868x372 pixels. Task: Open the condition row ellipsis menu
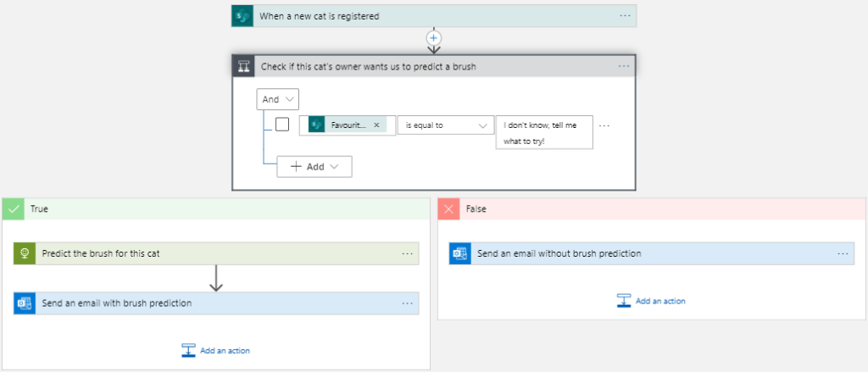[604, 125]
